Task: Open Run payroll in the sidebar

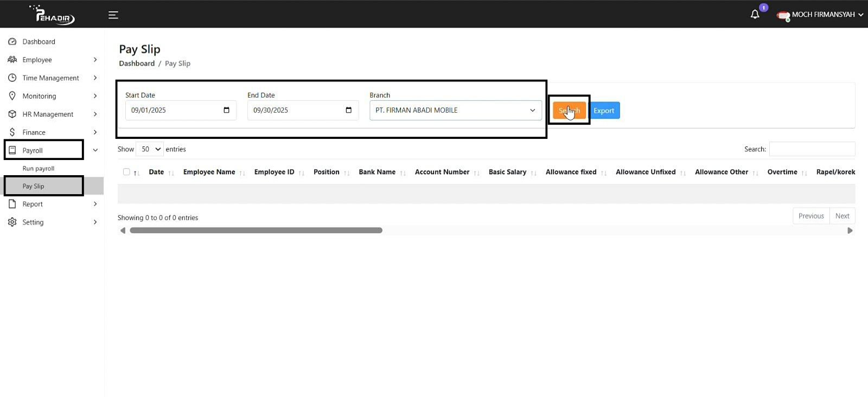Action: click(x=39, y=169)
